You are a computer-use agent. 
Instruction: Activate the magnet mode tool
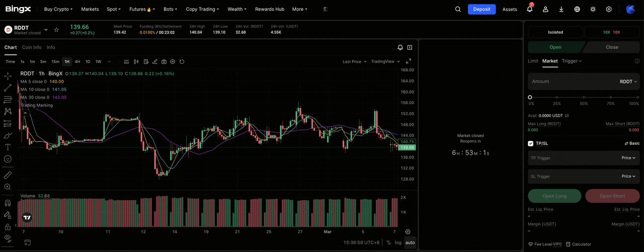(8, 203)
